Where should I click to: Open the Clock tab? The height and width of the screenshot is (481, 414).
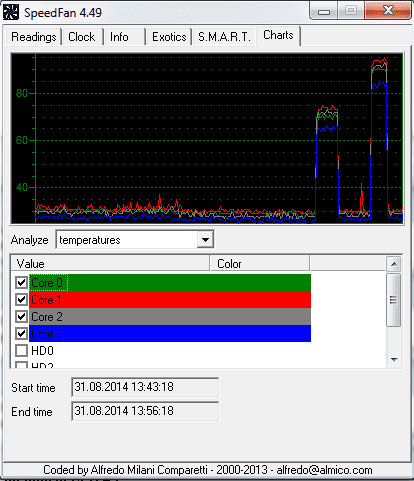pos(82,37)
